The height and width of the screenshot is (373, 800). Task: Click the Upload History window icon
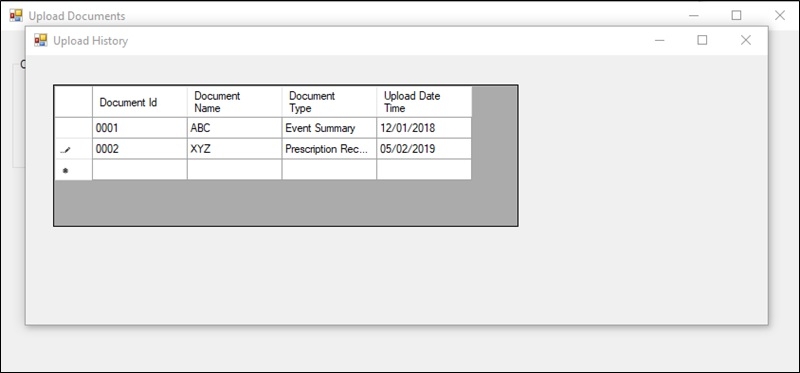[x=41, y=40]
